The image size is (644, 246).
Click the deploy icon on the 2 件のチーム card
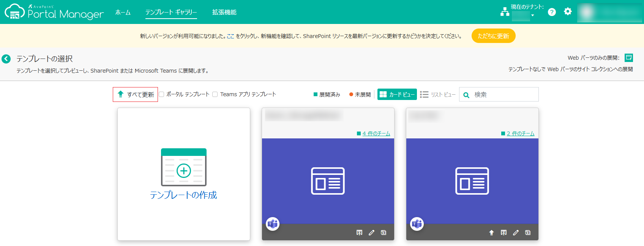point(504,233)
